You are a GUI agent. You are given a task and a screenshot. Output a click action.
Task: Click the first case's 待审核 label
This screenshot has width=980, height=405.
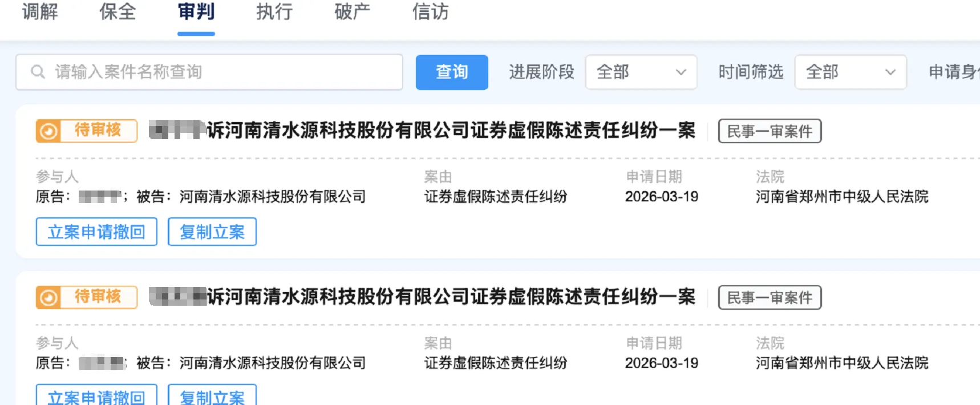[x=98, y=131]
